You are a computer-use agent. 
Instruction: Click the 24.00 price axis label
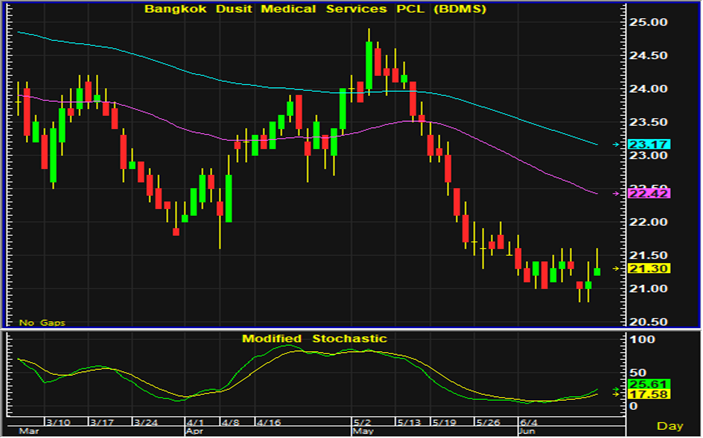(648, 89)
